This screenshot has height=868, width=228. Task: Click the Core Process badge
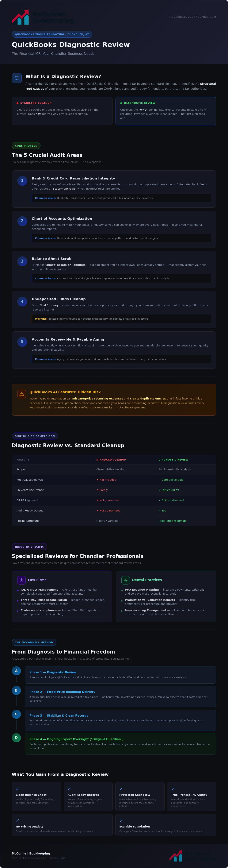click(x=26, y=146)
